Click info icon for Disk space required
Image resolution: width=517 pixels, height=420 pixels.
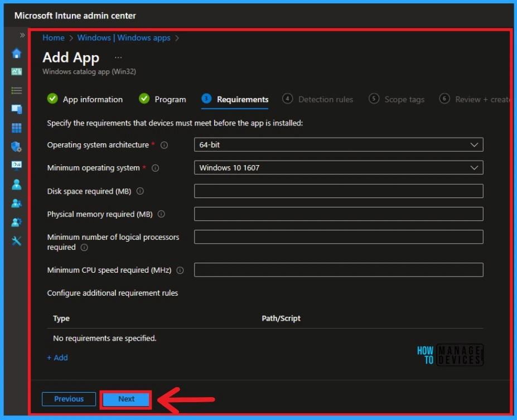click(x=140, y=191)
